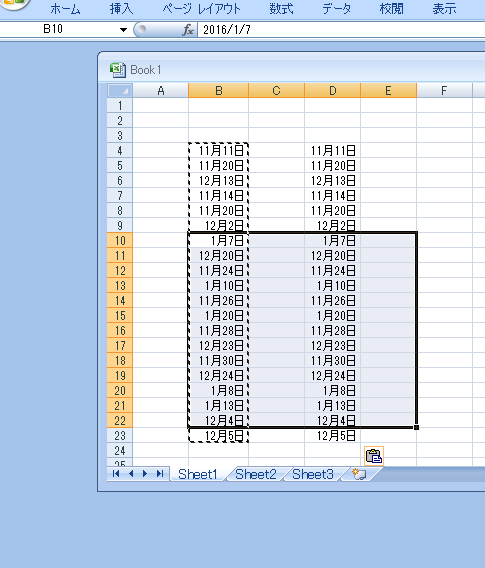This screenshot has height=568, width=485.
Task: Select column F header
Action: pos(444,91)
